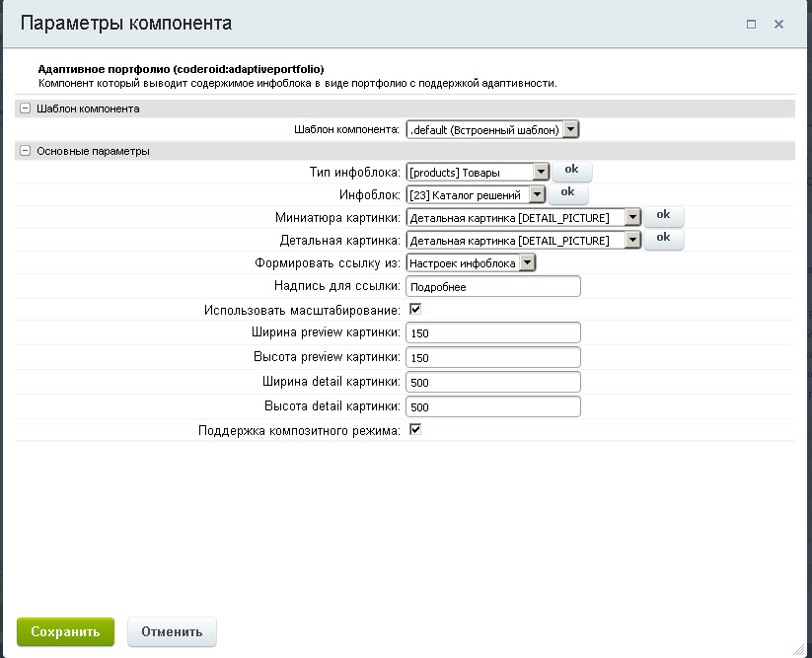Focus the Высота detail картинки field

[493, 406]
